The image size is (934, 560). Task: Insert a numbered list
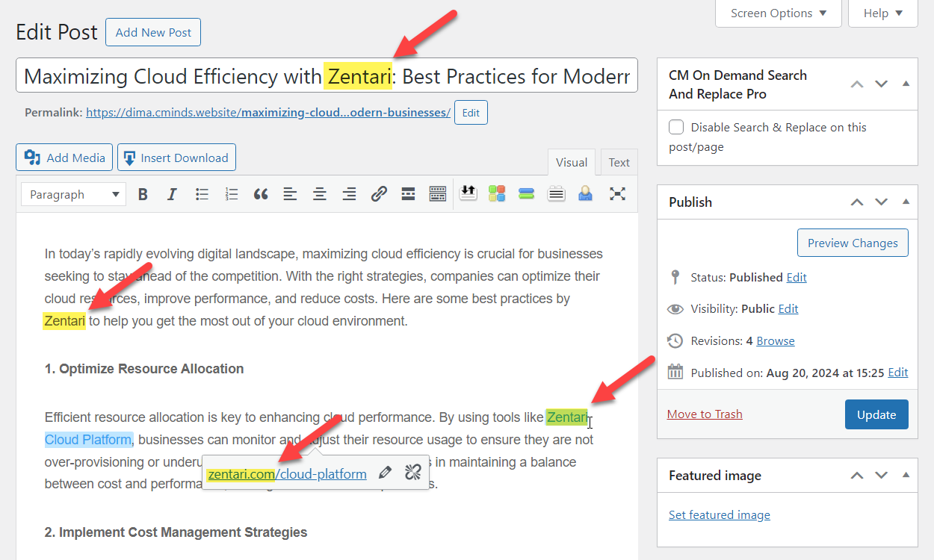click(x=232, y=194)
